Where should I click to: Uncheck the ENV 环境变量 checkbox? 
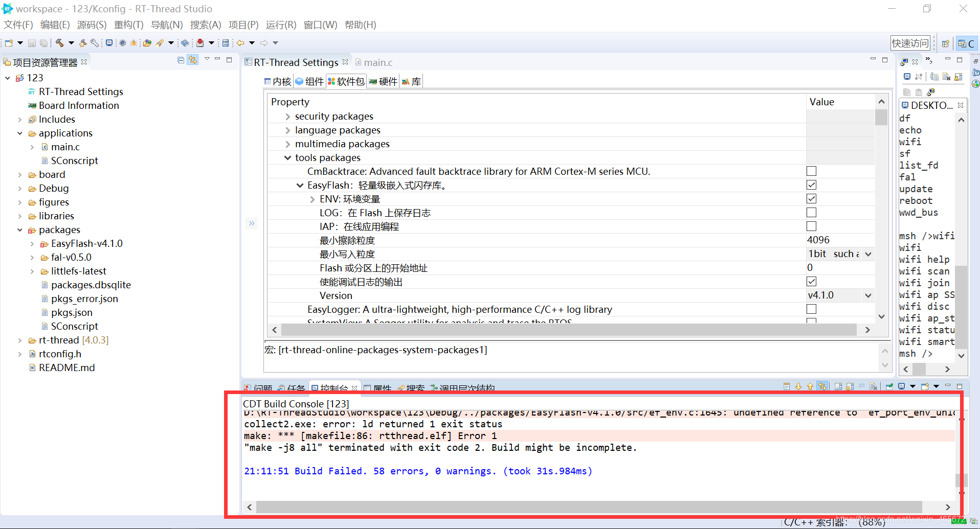click(811, 198)
